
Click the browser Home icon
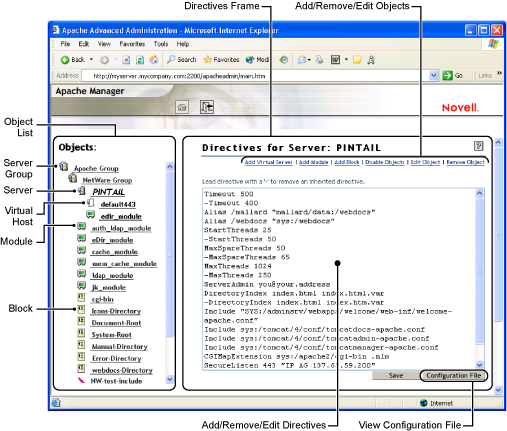(154, 60)
